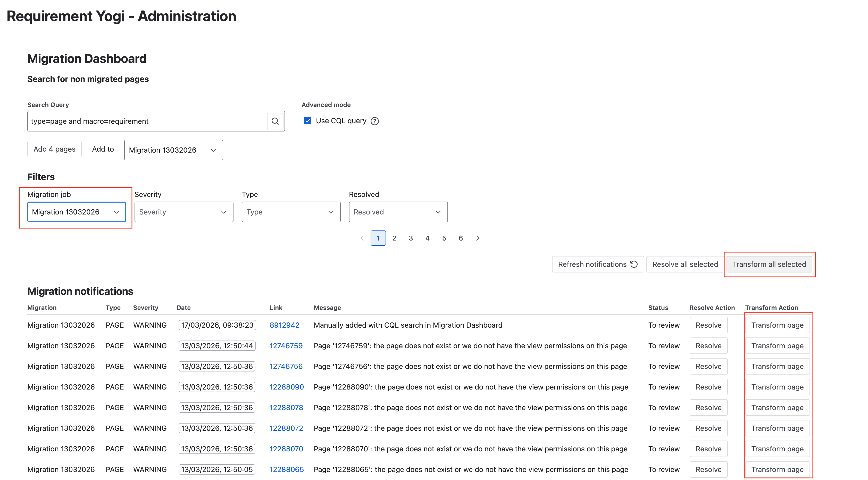
Task: Open page link 12746759
Action: pyautogui.click(x=286, y=345)
